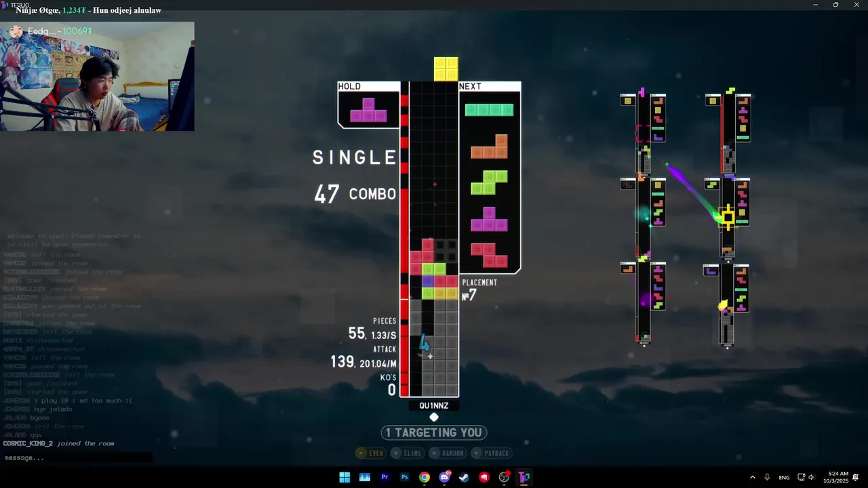This screenshot has width=868, height=488.
Task: Select the PAYBACK targeting mode
Action: pyautogui.click(x=492, y=453)
